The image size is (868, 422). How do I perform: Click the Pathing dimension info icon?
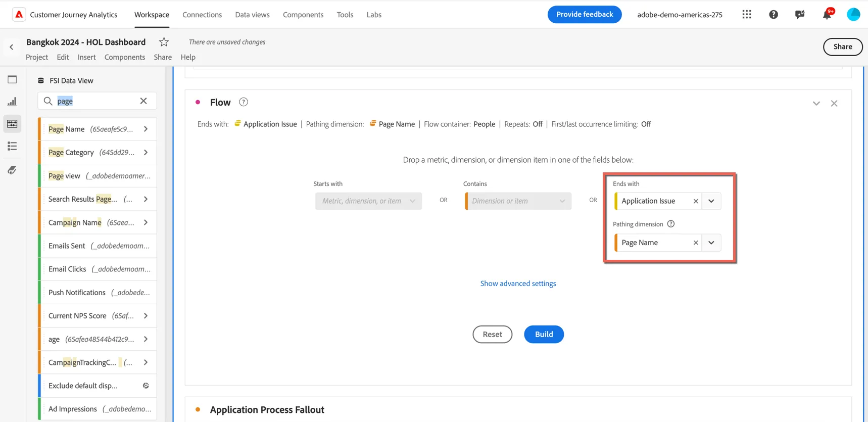tap(671, 224)
